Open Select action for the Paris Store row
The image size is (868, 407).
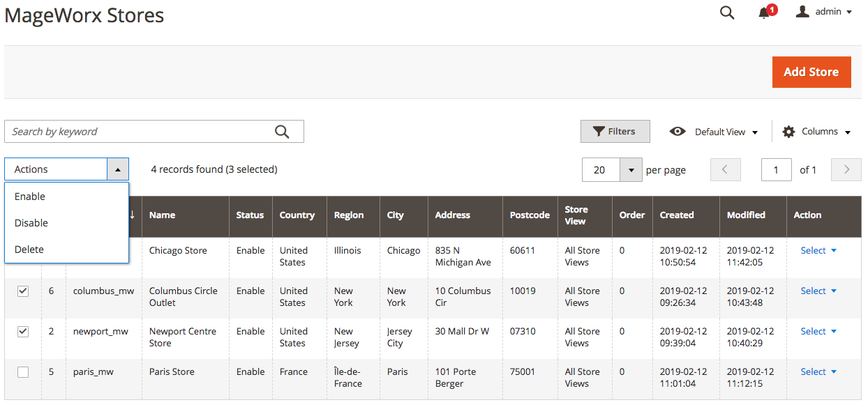point(818,372)
